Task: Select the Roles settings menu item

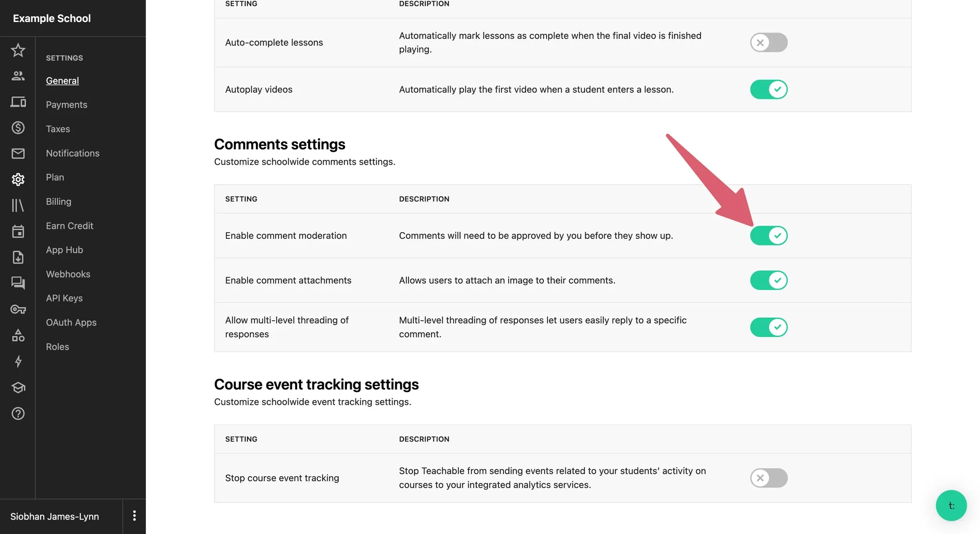Action: coord(57,346)
